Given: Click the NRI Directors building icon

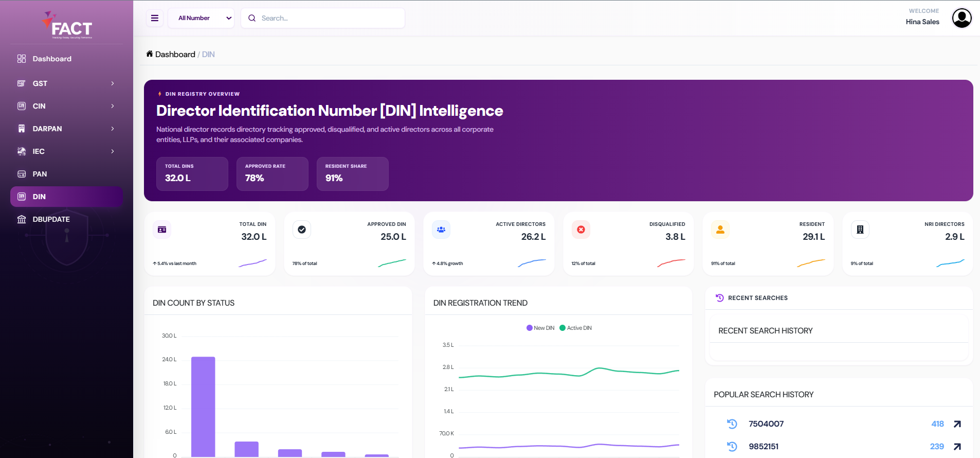Looking at the screenshot, I should tap(860, 230).
